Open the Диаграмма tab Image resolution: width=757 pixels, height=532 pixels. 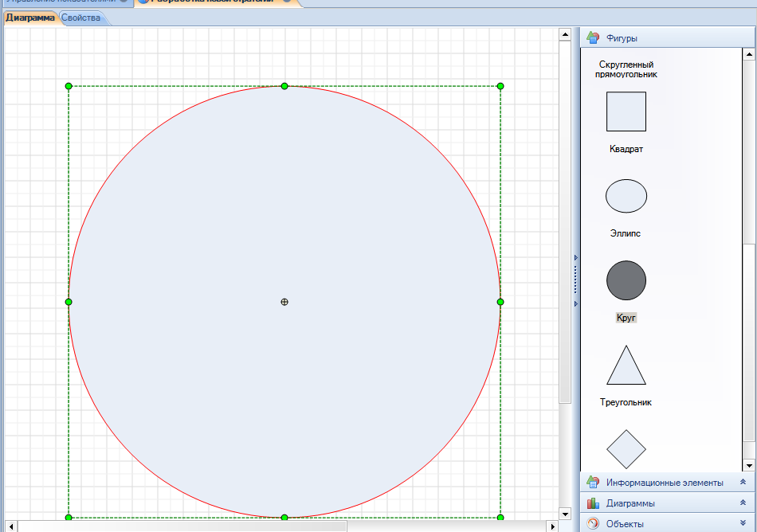(30, 18)
